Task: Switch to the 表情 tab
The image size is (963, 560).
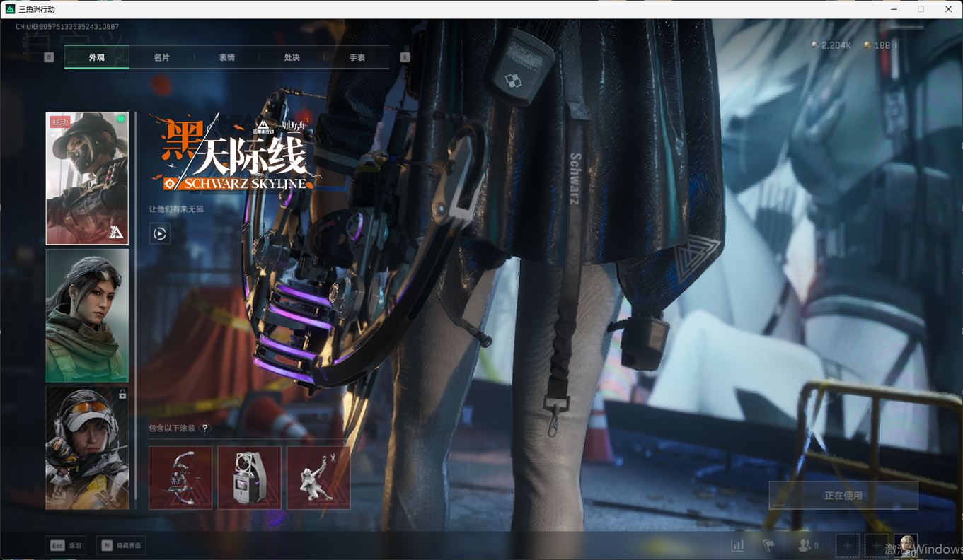Action: [x=226, y=57]
